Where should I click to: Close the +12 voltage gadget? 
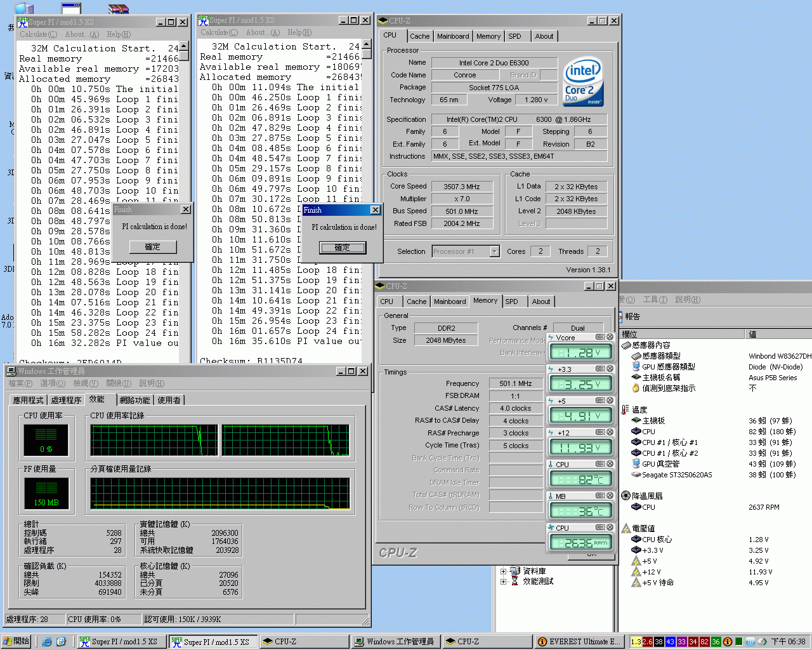[610, 432]
